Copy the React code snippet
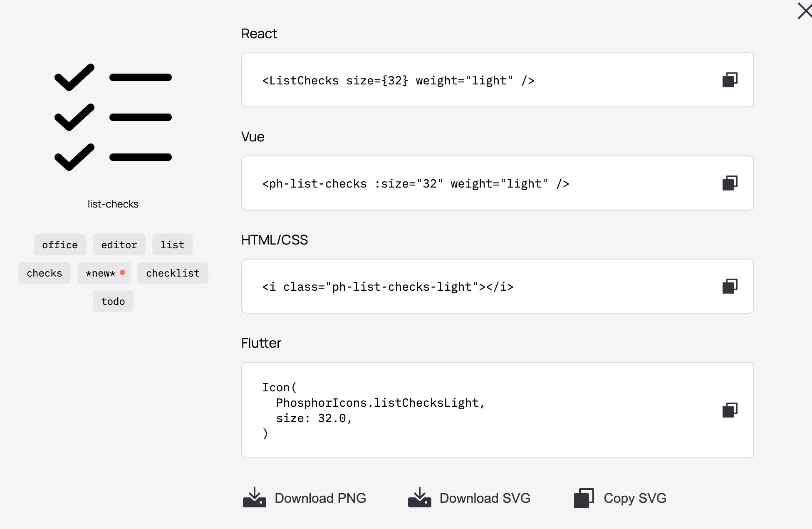The height and width of the screenshot is (529, 812). (x=730, y=80)
